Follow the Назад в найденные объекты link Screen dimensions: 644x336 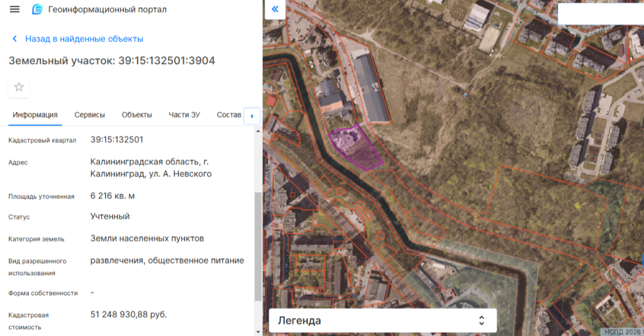[x=84, y=39]
